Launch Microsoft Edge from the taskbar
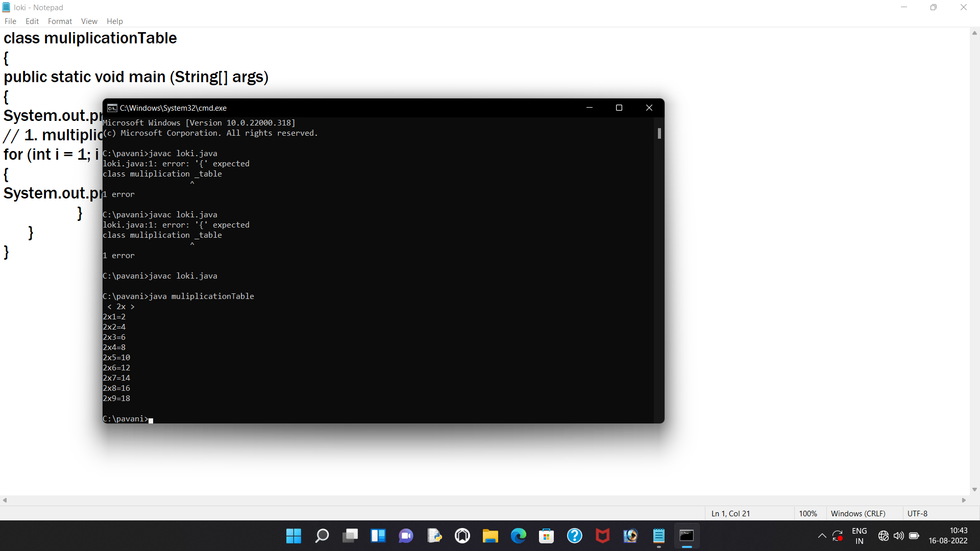The image size is (980, 551). point(519,536)
